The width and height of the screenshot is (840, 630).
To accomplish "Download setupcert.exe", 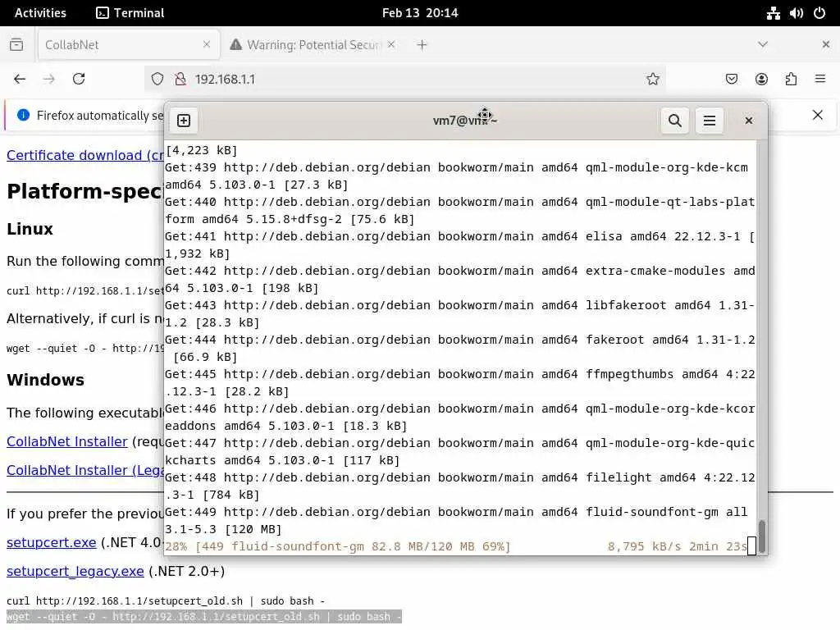I will 52,543.
